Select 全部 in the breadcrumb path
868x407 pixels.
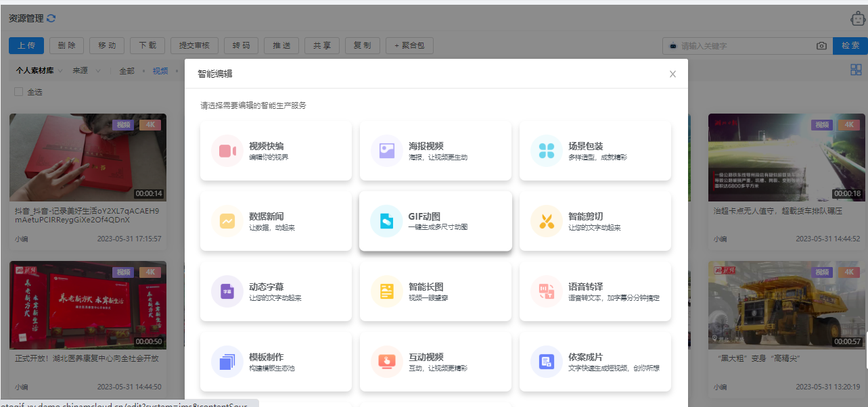point(127,70)
